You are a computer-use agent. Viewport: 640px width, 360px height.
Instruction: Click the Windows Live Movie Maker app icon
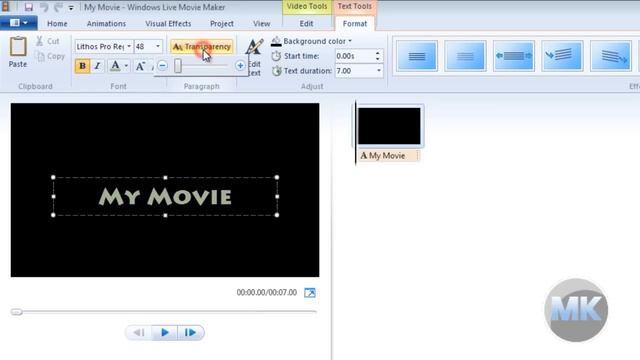click(5, 7)
